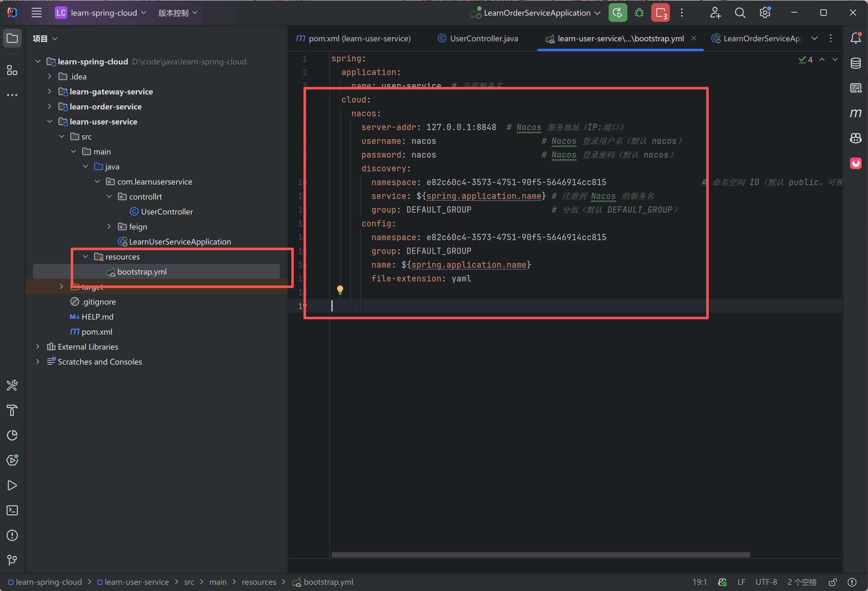Close the bootstrap.yml editor tab
Image resolution: width=868 pixels, height=591 pixels.
coord(694,38)
